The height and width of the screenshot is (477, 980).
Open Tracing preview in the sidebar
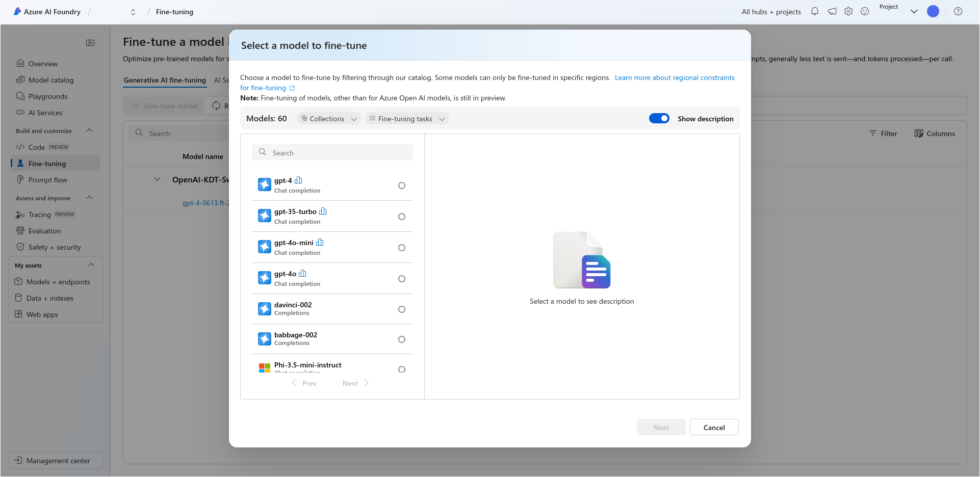(x=55, y=215)
